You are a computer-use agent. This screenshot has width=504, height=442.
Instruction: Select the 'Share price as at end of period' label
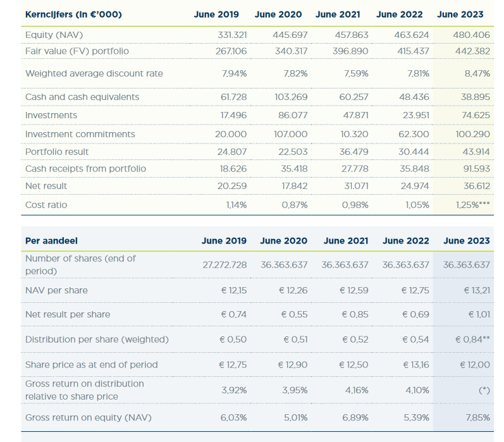[x=91, y=365]
